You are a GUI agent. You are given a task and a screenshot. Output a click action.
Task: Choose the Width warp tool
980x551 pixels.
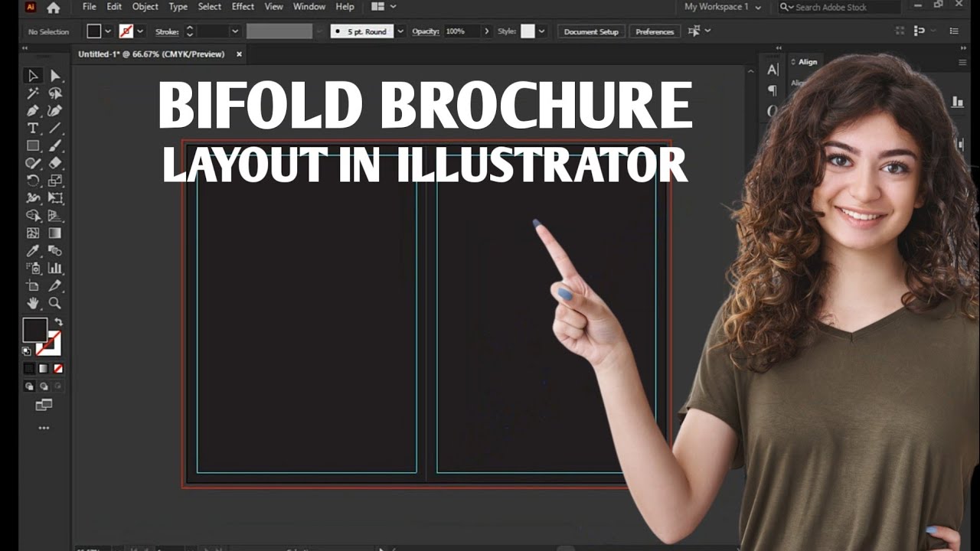click(x=33, y=198)
